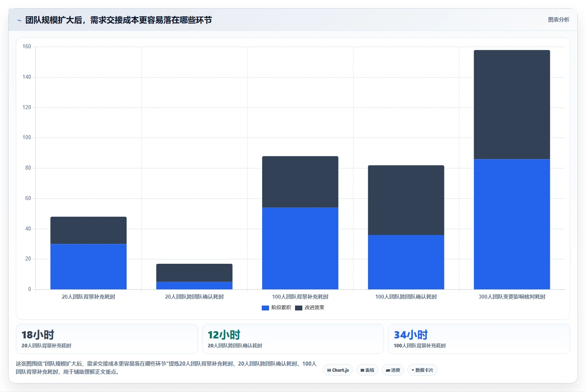Click the 图表分析 label in the header

coord(558,19)
